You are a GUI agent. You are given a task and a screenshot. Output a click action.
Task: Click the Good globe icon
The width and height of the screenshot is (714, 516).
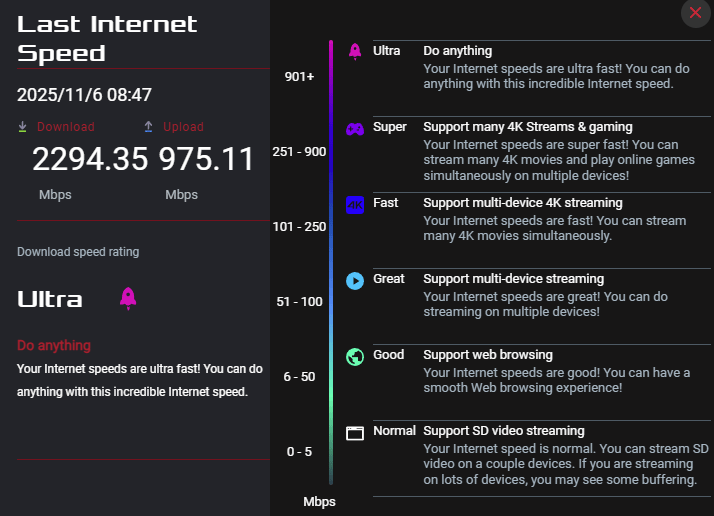click(x=354, y=356)
